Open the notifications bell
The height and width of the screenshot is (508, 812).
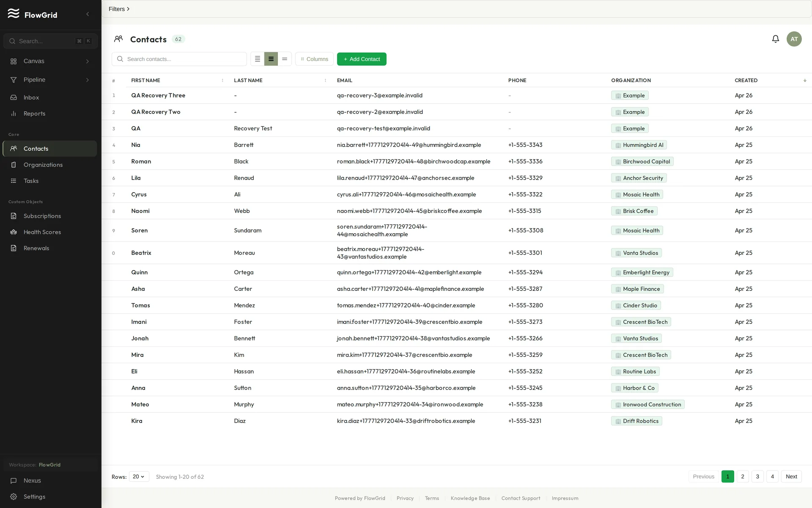pos(775,39)
